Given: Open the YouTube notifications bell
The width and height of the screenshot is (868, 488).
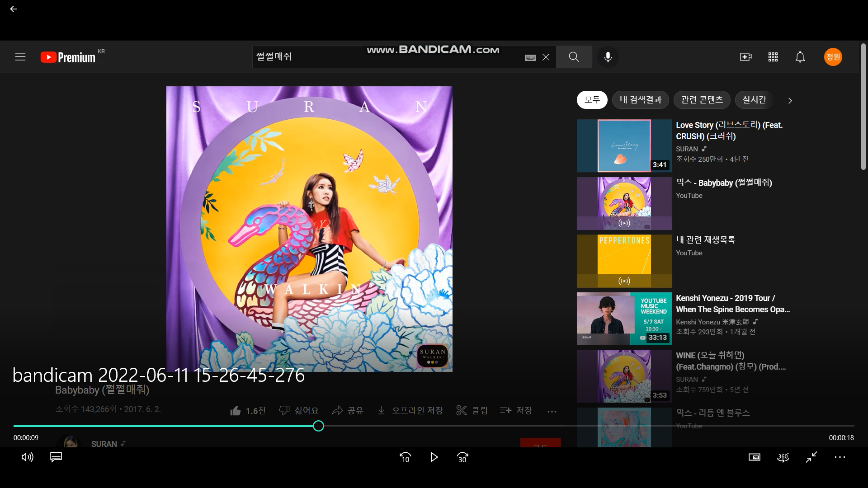Looking at the screenshot, I should coord(800,57).
